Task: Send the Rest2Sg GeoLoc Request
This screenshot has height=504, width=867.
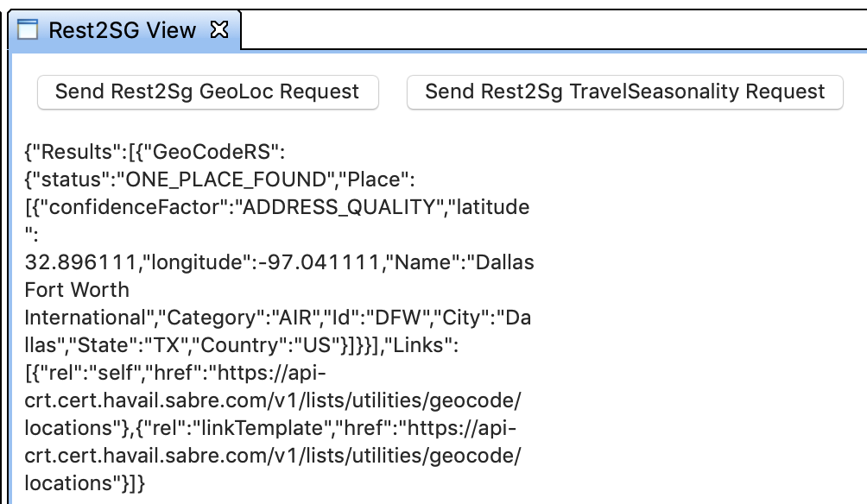Action: click(x=207, y=91)
